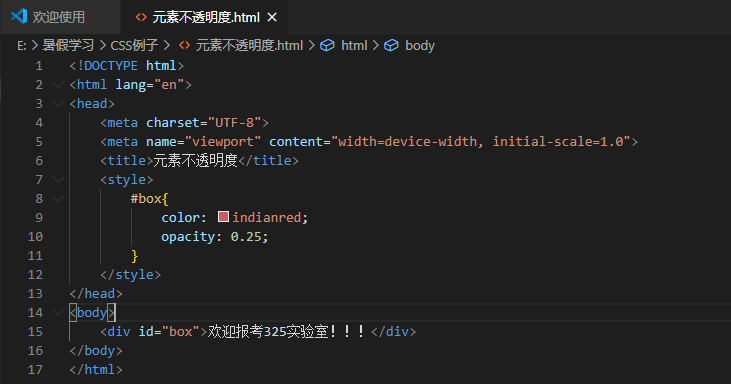Collapse the html element fold arrow
731x384 pixels.
(x=58, y=84)
